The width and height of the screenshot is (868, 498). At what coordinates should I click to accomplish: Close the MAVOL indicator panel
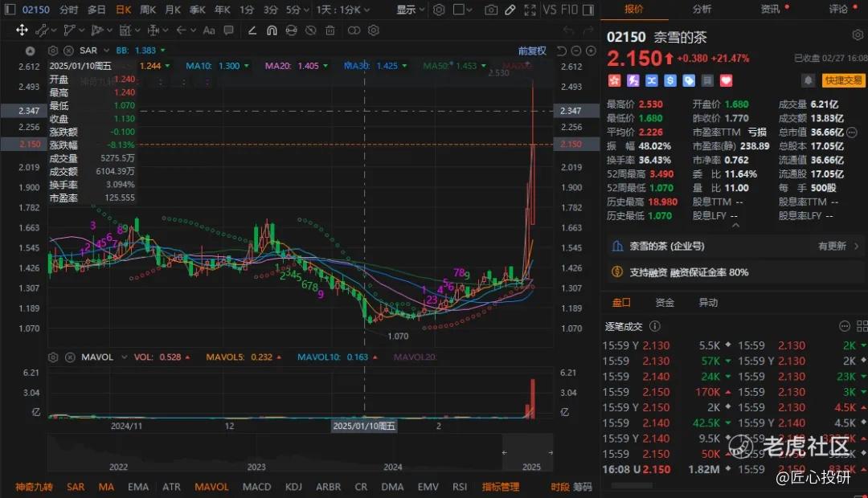[70, 357]
